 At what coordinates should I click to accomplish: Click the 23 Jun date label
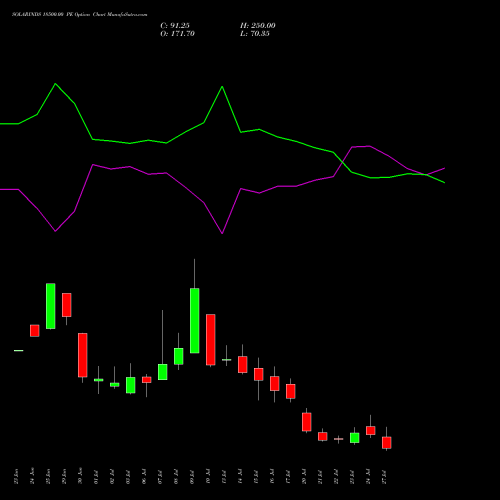click(x=17, y=476)
